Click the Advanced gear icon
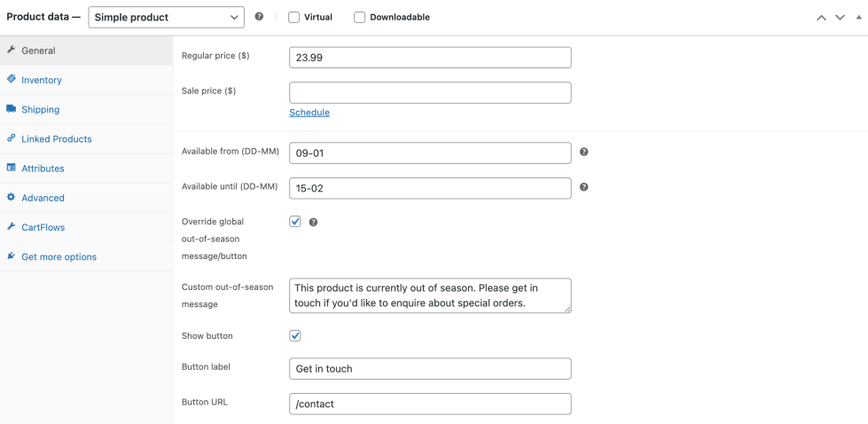 click(x=11, y=197)
